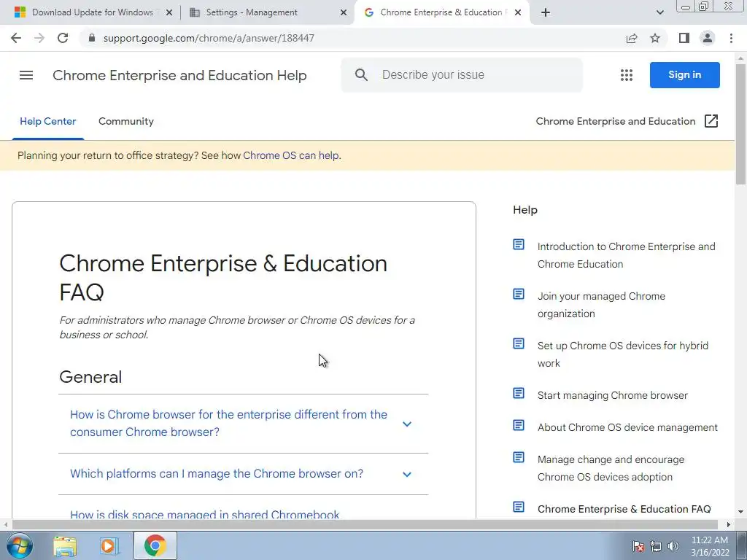Image resolution: width=747 pixels, height=560 pixels.
Task: Click the chevron next to Which platforms question
Action: click(407, 474)
